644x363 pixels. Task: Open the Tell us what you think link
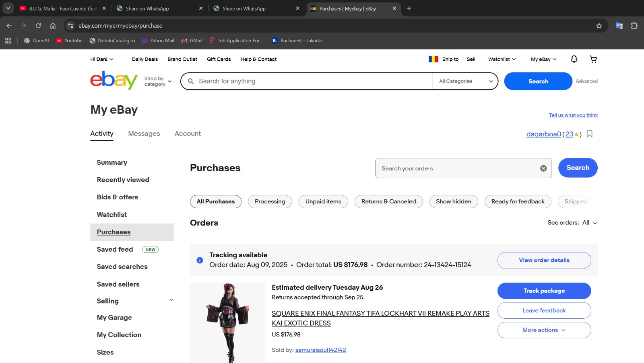(573, 115)
